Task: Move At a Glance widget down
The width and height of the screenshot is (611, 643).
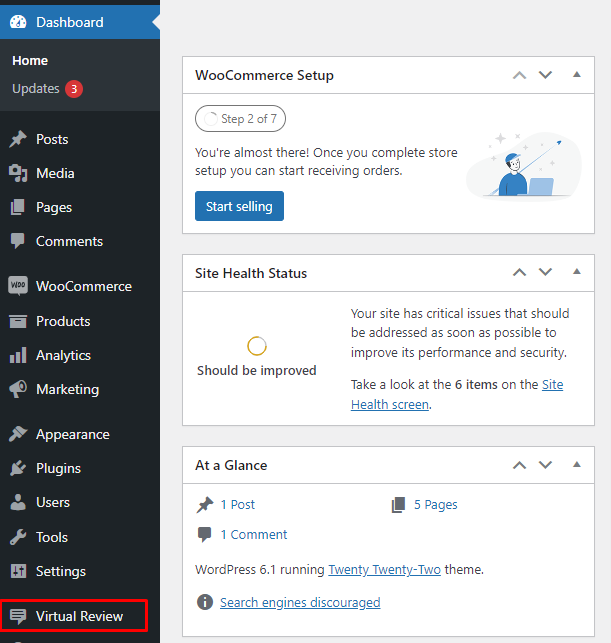Action: [545, 465]
